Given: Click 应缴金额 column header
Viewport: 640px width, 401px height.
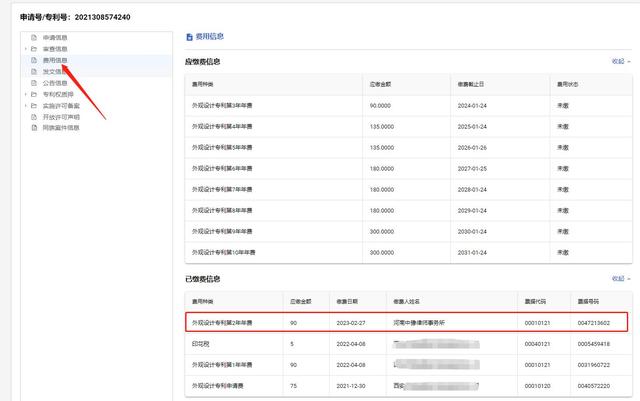Looking at the screenshot, I should [380, 85].
